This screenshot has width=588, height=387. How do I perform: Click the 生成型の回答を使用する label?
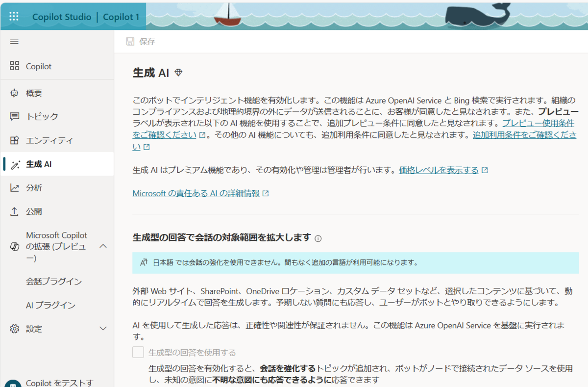pyautogui.click(x=192, y=352)
